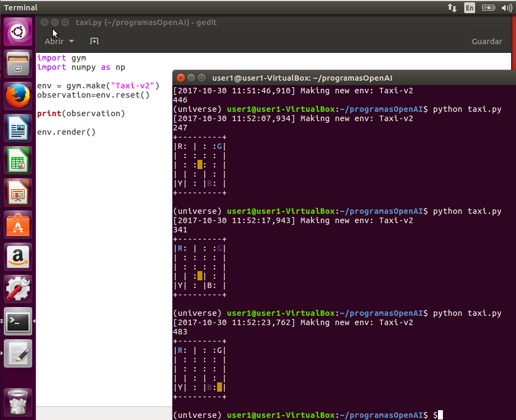Open System Settings gear icon
This screenshot has width=516, height=420.
[x=18, y=289]
